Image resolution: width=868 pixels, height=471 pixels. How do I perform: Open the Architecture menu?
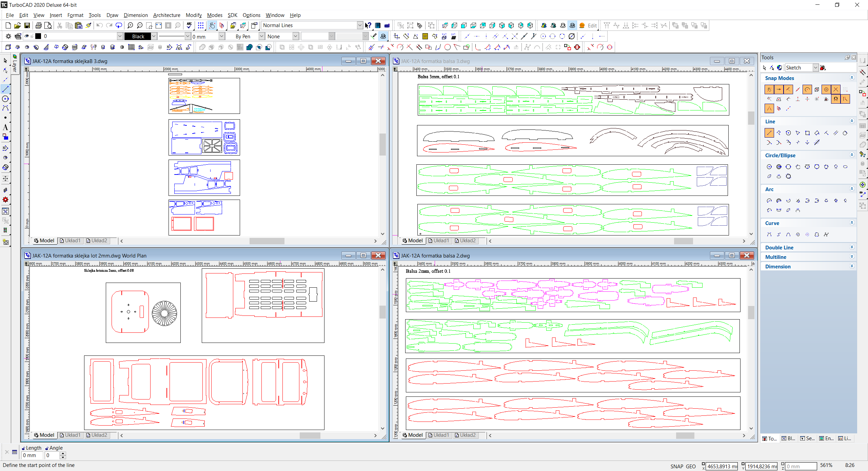coord(166,15)
